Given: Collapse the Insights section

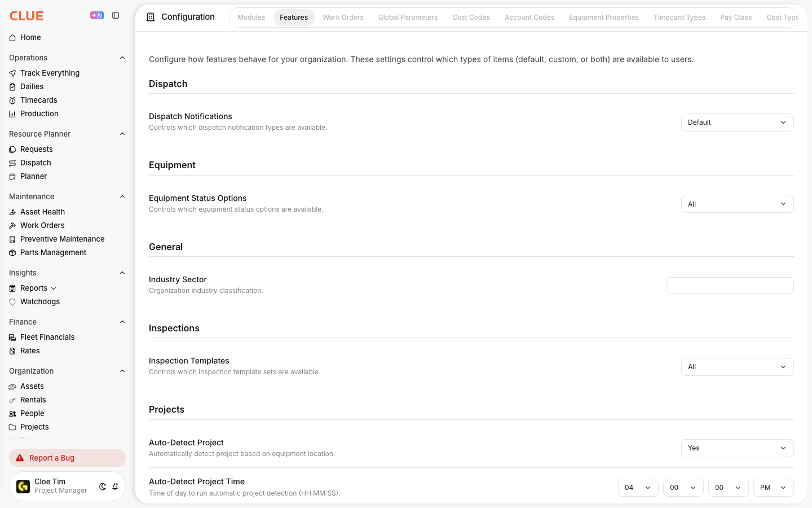Looking at the screenshot, I should click(122, 273).
